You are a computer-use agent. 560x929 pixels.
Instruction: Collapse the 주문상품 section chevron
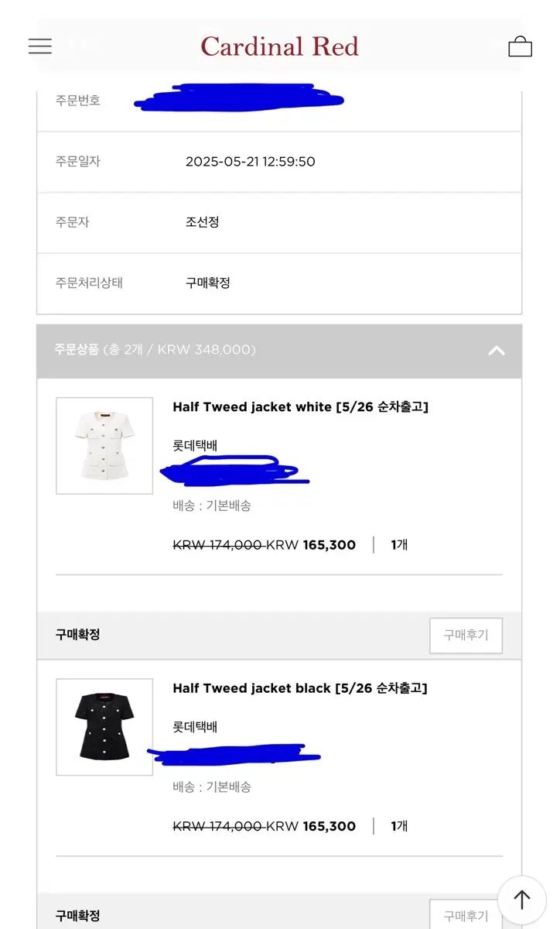coord(497,350)
